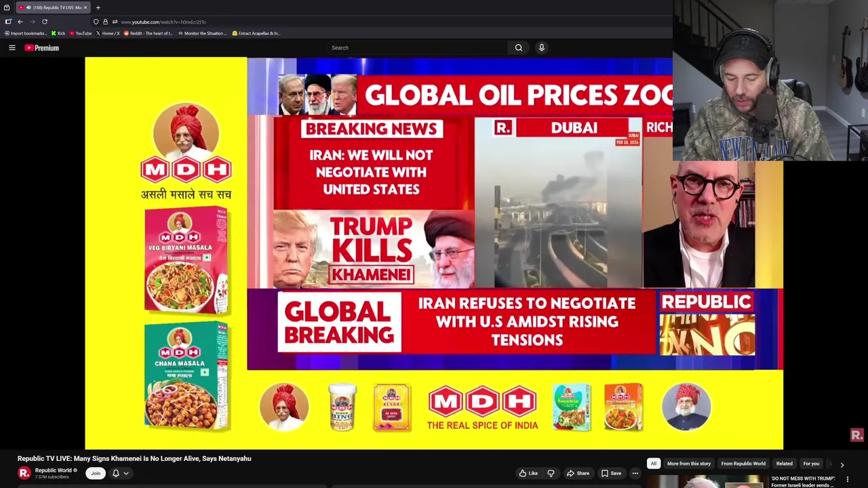Viewport: 868px width, 488px height.
Task: Open the YouTube guide hamburger menu
Action: point(12,47)
